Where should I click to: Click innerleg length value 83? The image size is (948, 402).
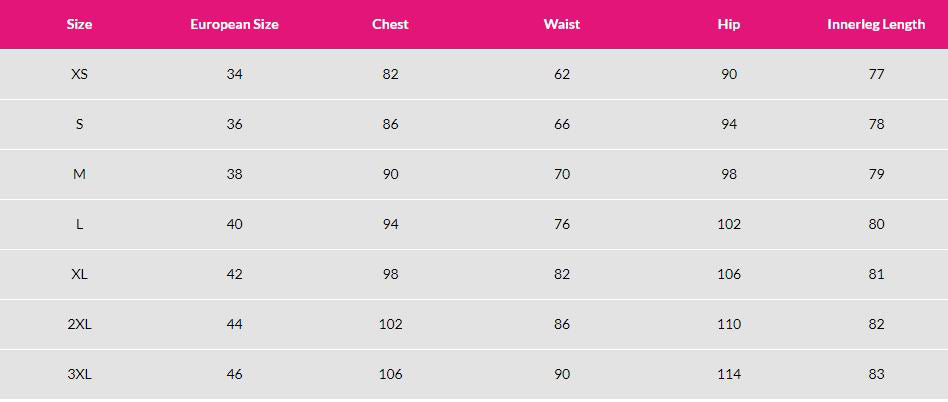click(876, 374)
